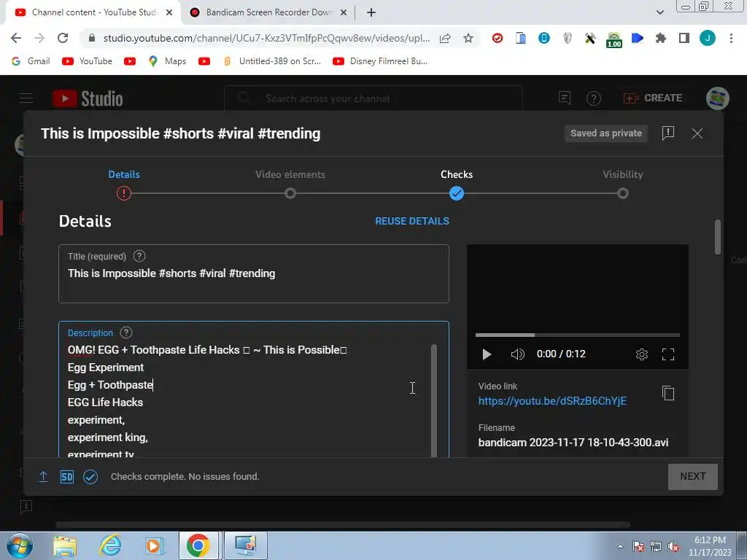Open the Windows Start menu
This screenshot has height=560, width=747.
click(19, 545)
